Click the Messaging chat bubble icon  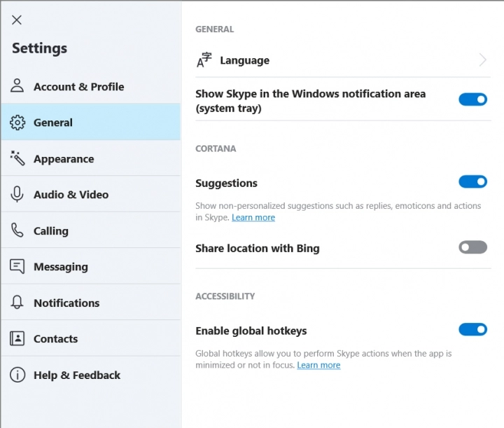pos(17,267)
